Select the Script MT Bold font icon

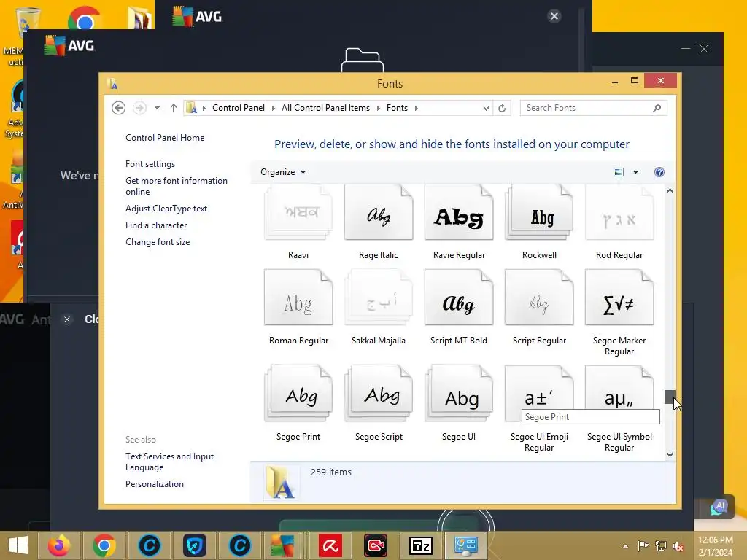[x=459, y=297]
